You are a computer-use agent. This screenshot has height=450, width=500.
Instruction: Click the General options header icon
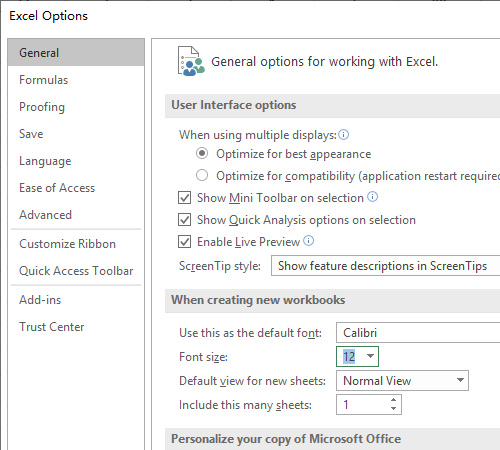pos(191,61)
